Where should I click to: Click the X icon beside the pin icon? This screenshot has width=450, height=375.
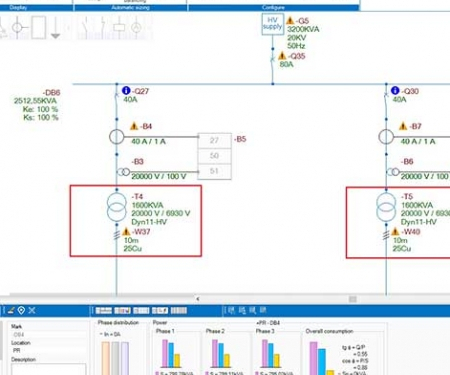[x=32, y=310]
